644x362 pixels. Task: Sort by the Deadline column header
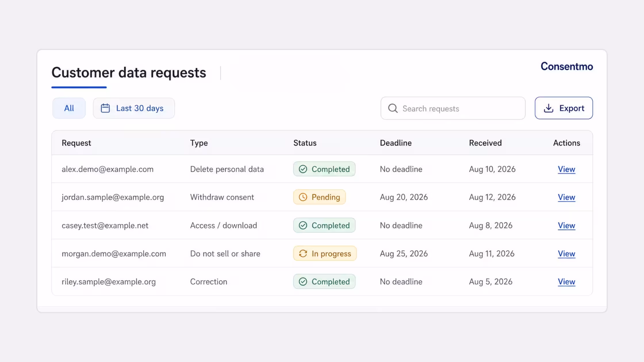[x=396, y=143]
